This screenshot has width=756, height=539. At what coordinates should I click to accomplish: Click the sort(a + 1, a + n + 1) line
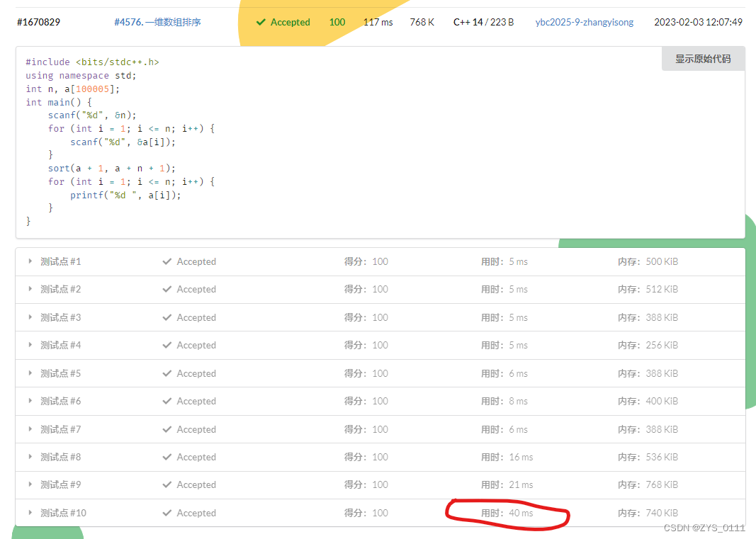coord(112,169)
